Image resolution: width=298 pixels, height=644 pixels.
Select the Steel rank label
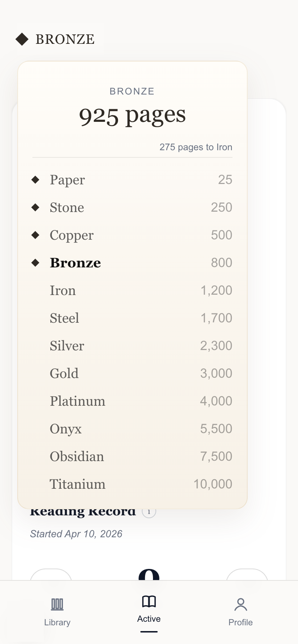pos(64,318)
